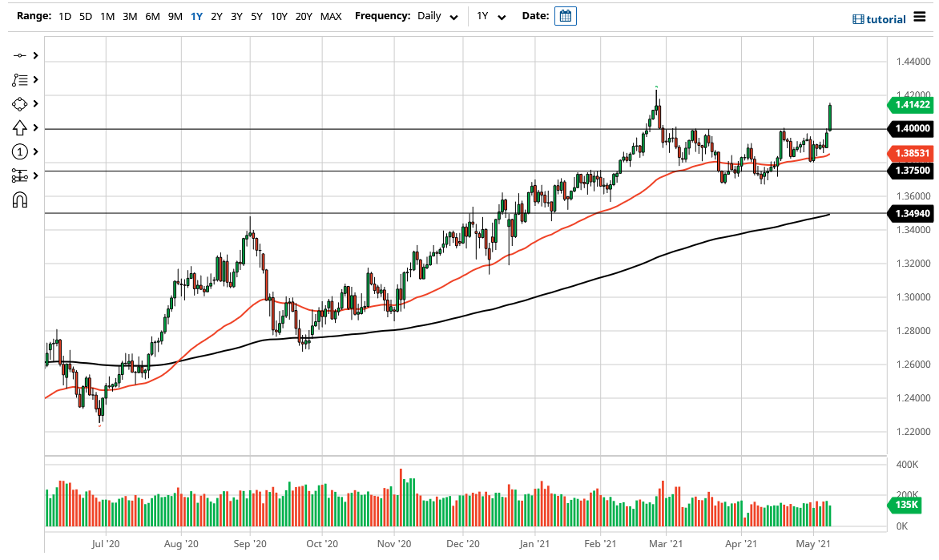Click the green 135K volume tag
This screenshot has height=560, width=939.
tap(905, 505)
